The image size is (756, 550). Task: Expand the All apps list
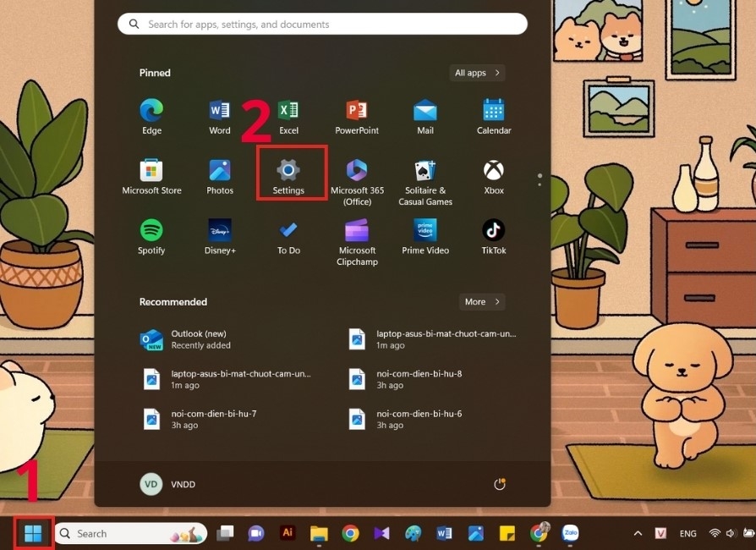point(477,73)
